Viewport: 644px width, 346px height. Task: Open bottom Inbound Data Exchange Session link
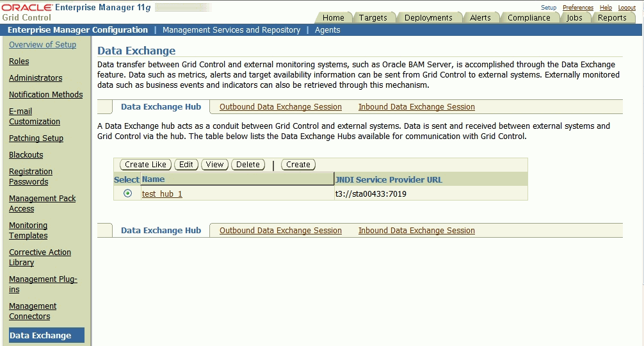click(x=417, y=231)
